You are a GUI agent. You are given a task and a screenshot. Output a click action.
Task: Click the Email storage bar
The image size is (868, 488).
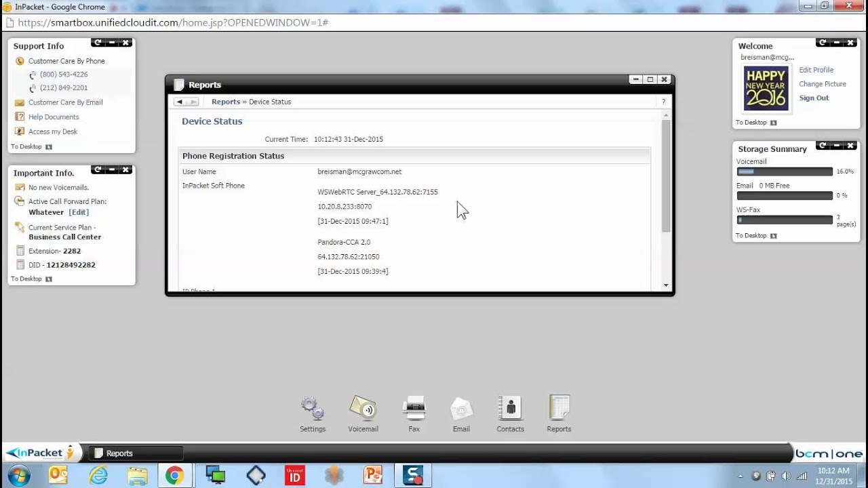(785, 196)
